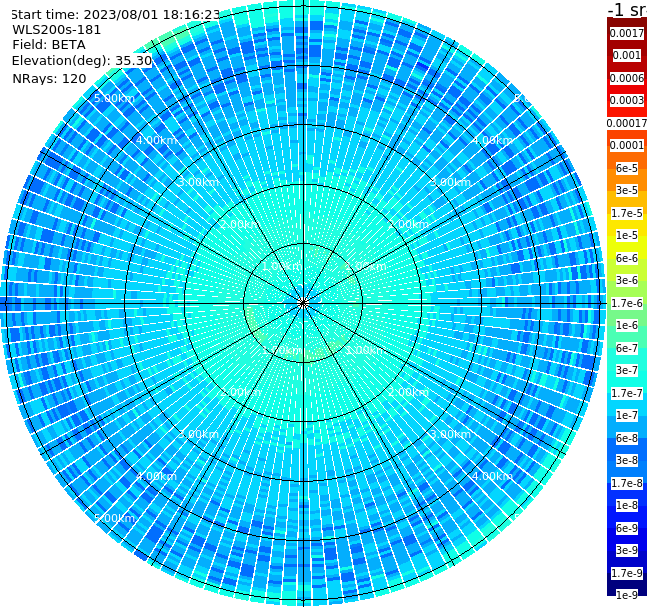Click the "0.0017" colorbar value

click(x=627, y=33)
